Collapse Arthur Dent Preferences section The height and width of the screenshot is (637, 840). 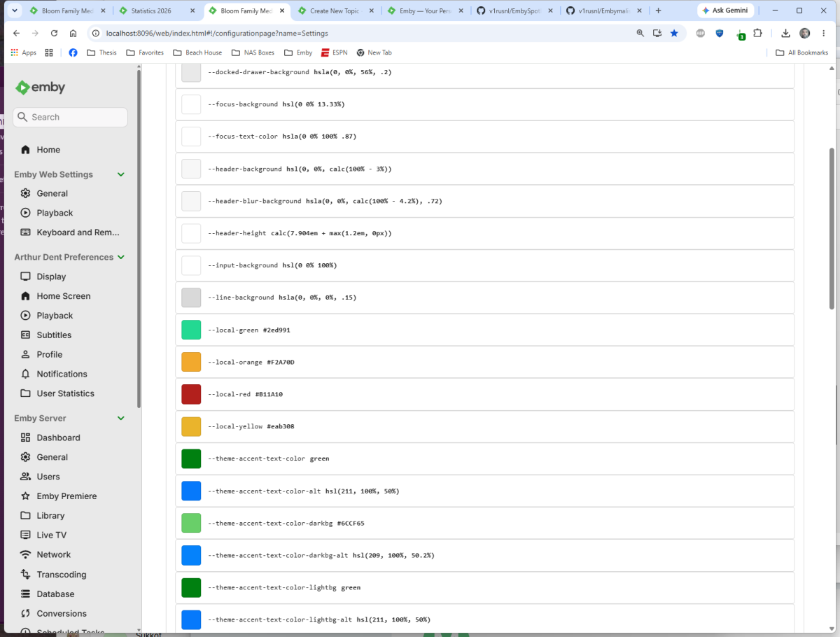(x=121, y=257)
